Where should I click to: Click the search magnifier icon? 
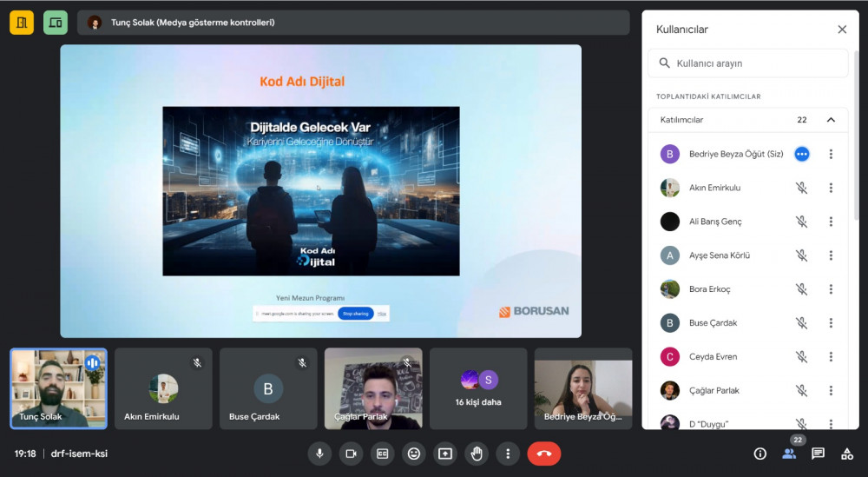(664, 63)
